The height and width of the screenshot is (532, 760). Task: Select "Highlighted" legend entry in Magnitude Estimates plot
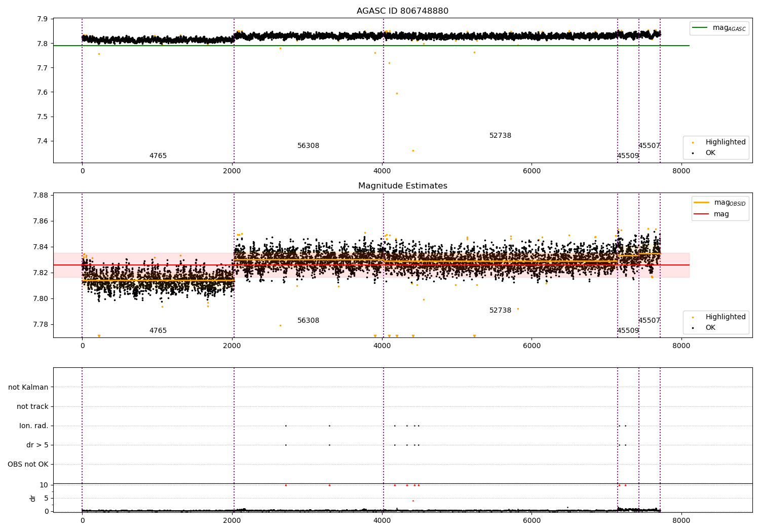pos(719,317)
